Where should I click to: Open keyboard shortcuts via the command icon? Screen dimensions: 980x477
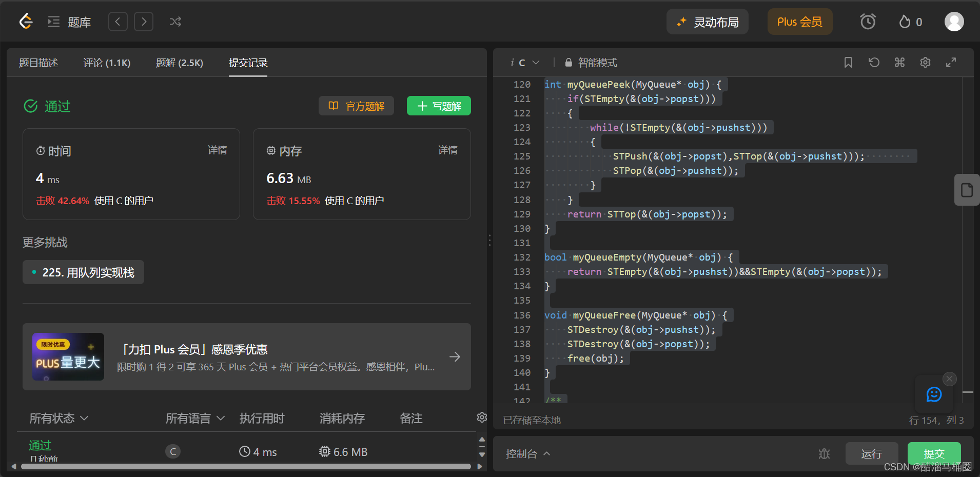point(899,62)
